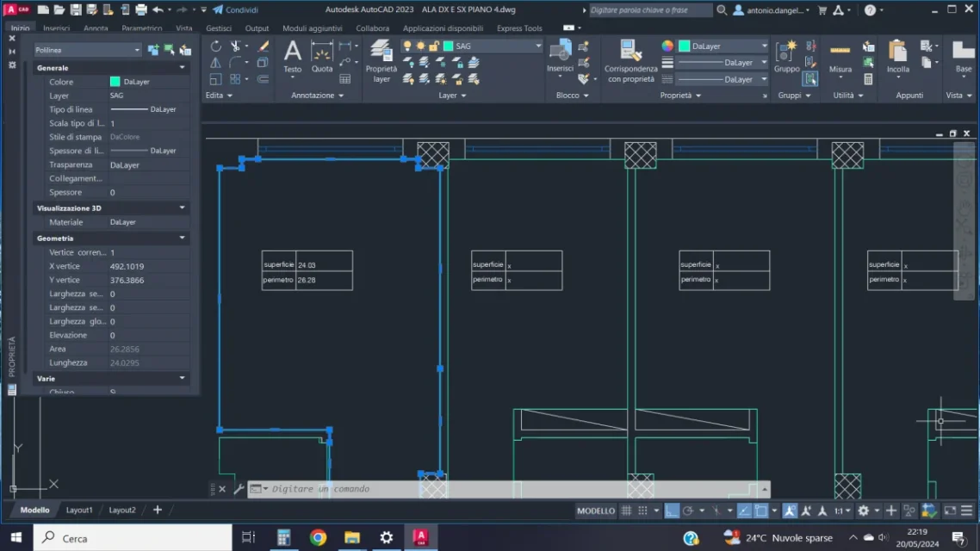Toggle snap mode in status bar
The width and height of the screenshot is (980, 551).
(x=642, y=511)
